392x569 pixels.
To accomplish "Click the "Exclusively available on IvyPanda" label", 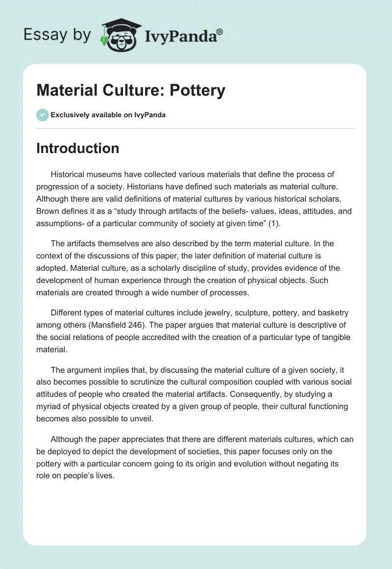I will click(x=108, y=115).
